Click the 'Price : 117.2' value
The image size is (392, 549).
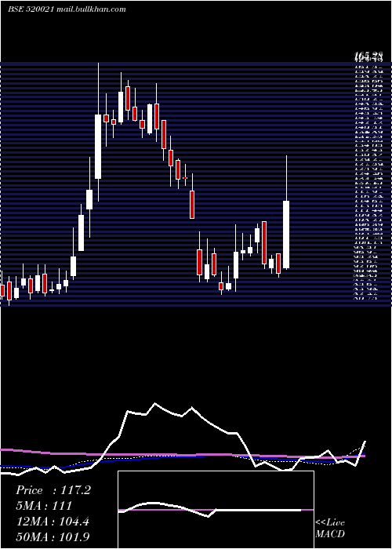(53, 490)
